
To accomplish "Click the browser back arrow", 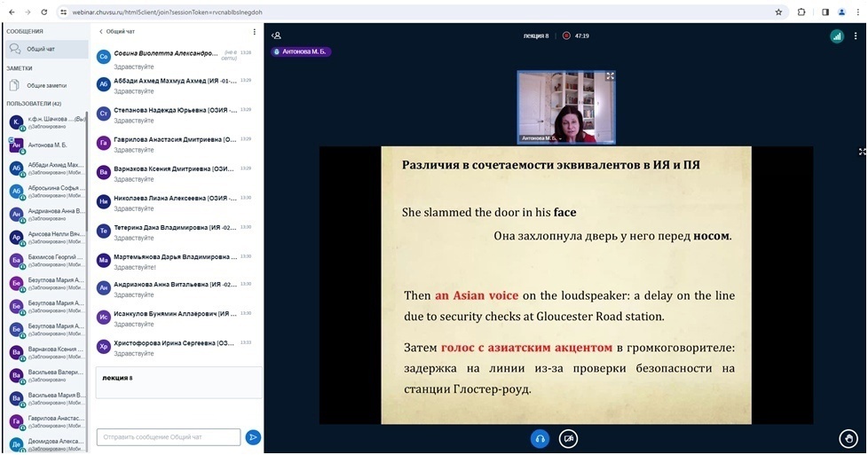I will pyautogui.click(x=12, y=12).
